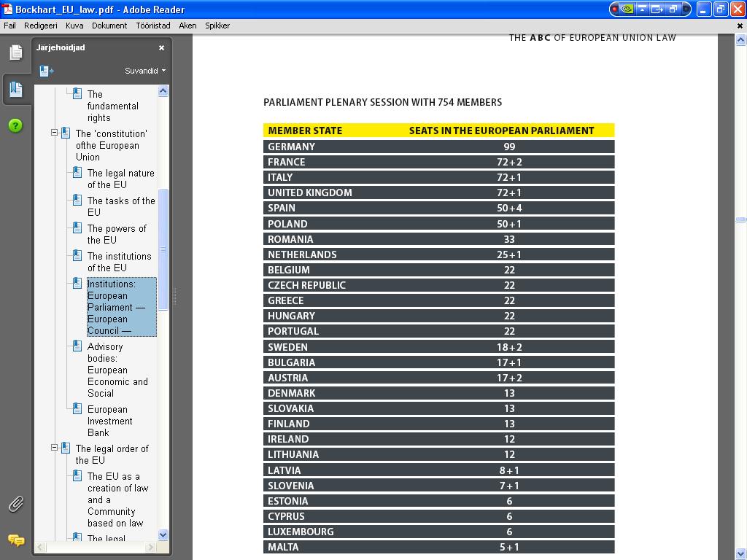Collapse 'The legal order of the EU' node
Screen dimensions: 747x560
pos(54,448)
